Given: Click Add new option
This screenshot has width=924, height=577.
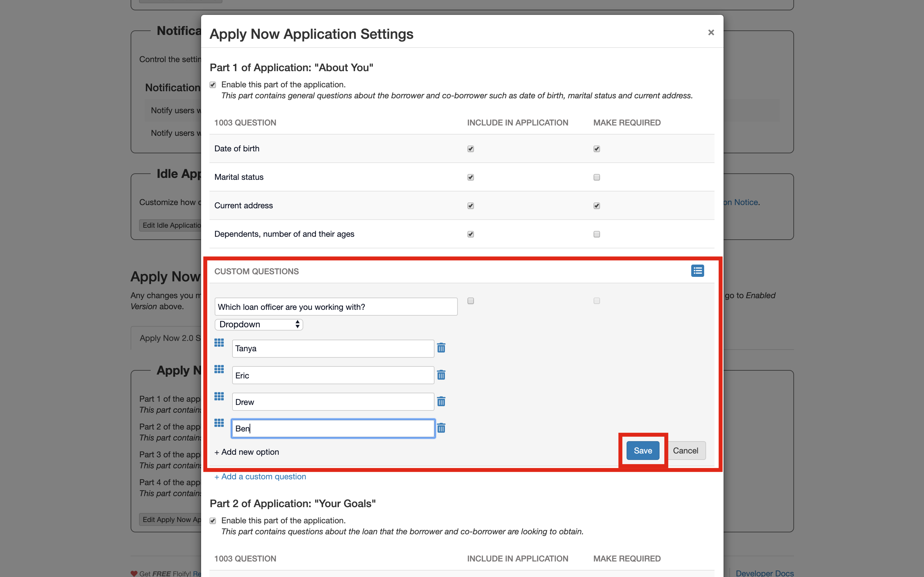Looking at the screenshot, I should pos(247,452).
